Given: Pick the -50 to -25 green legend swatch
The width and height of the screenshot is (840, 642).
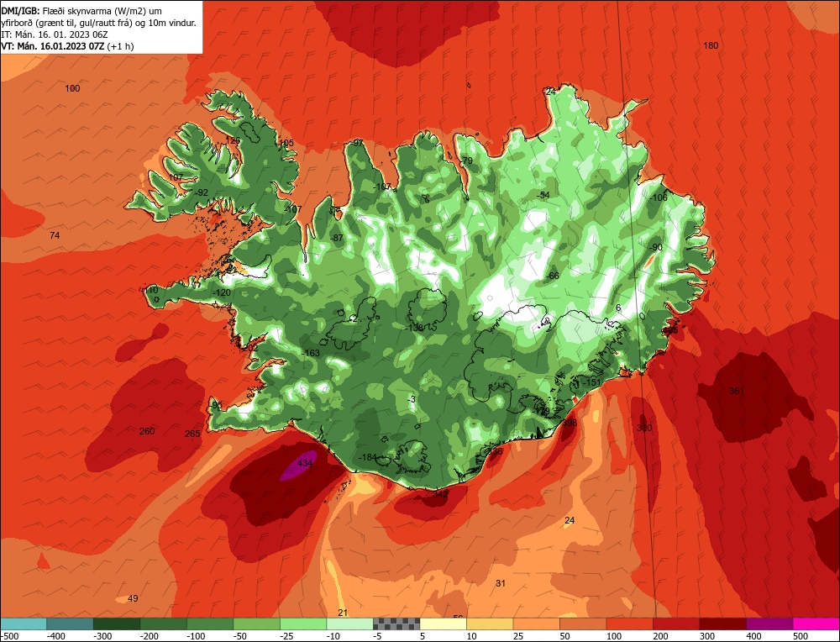Looking at the screenshot, I should pos(256,624).
